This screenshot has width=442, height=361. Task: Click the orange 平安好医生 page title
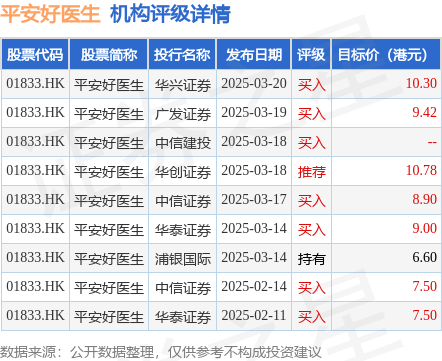coord(50,14)
